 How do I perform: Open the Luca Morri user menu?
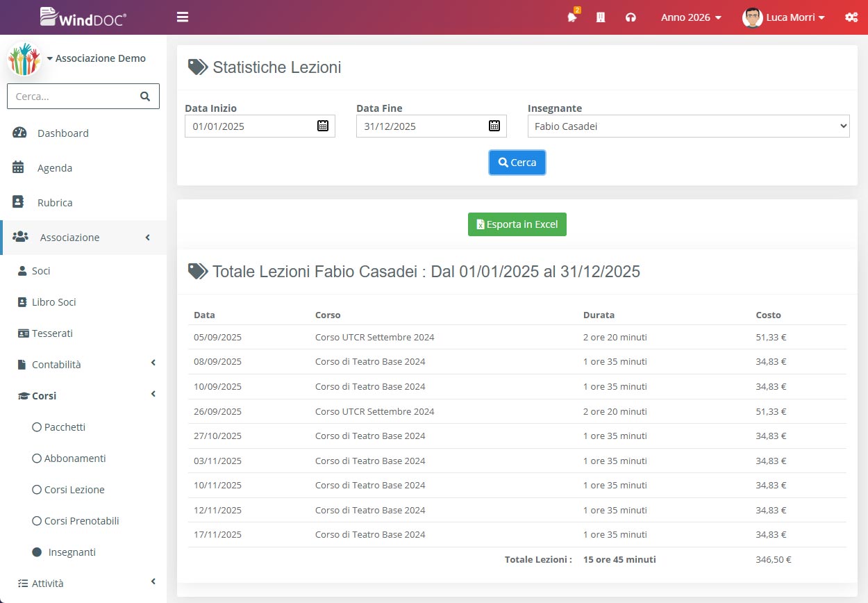784,17
